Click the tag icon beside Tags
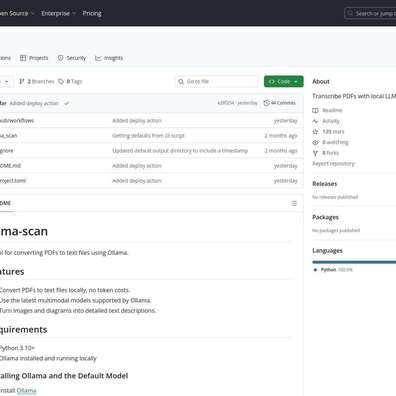Screen dimensions: 396x396 [61, 81]
